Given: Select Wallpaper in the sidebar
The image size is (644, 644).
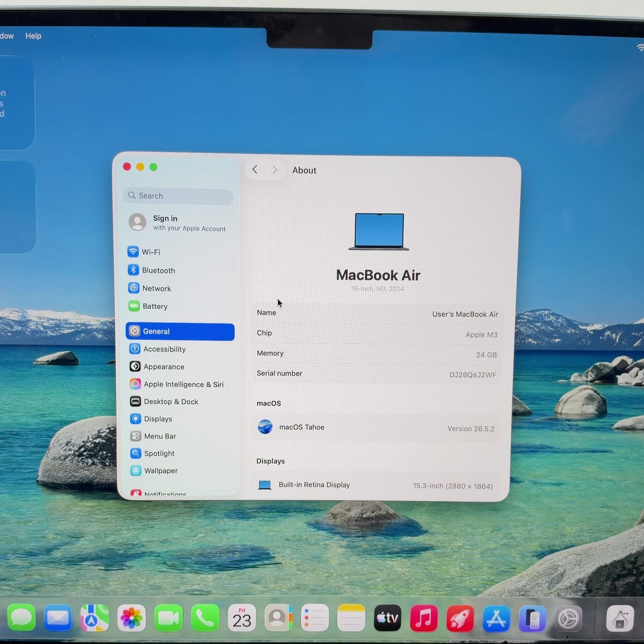Looking at the screenshot, I should point(179,470).
